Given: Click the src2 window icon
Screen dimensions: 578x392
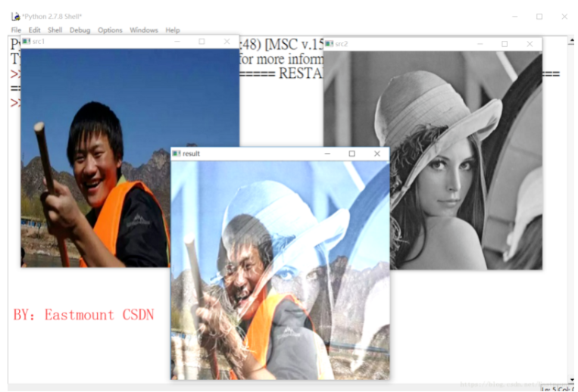Looking at the screenshot, I should click(x=329, y=44).
